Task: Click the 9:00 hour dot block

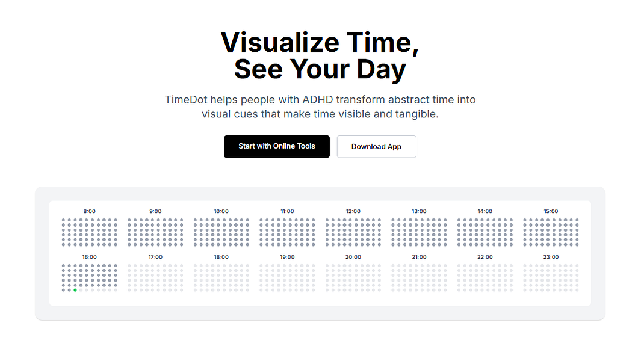Action: (155, 232)
